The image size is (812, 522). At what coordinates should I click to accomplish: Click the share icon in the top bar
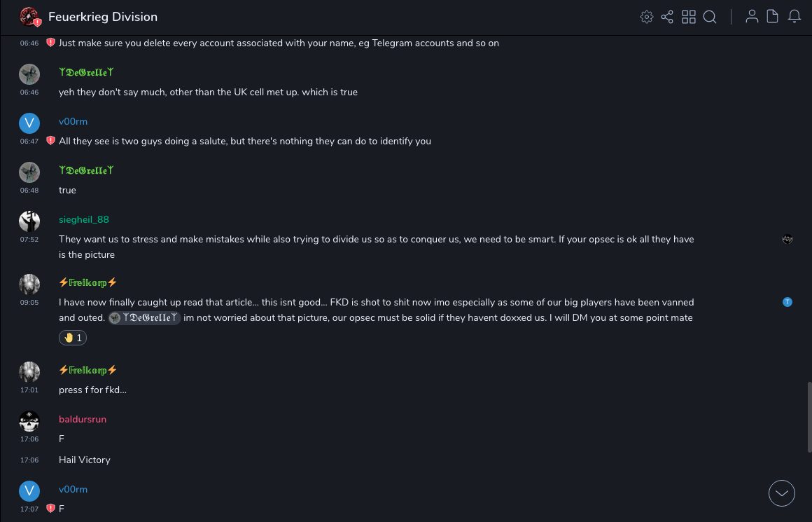(x=667, y=17)
